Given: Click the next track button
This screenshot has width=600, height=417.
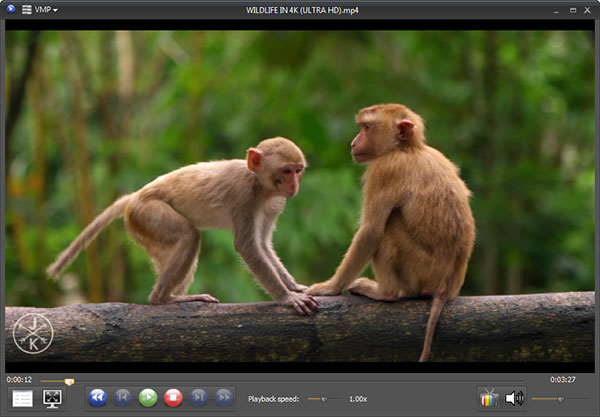Looking at the screenshot, I should pos(199,398).
